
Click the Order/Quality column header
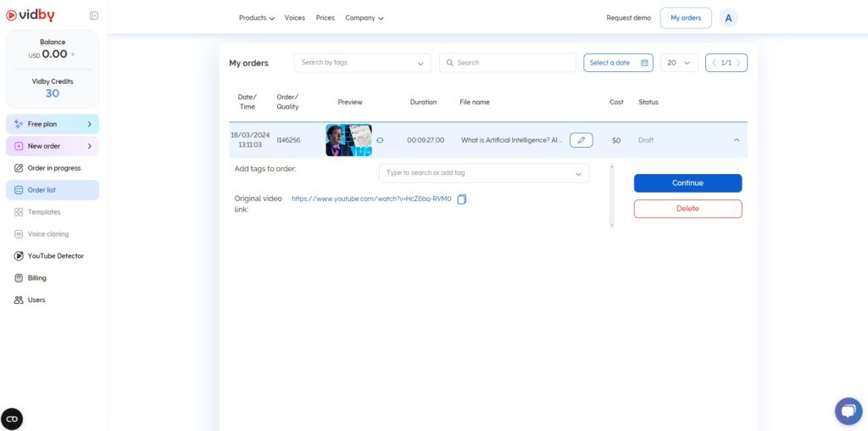[287, 102]
